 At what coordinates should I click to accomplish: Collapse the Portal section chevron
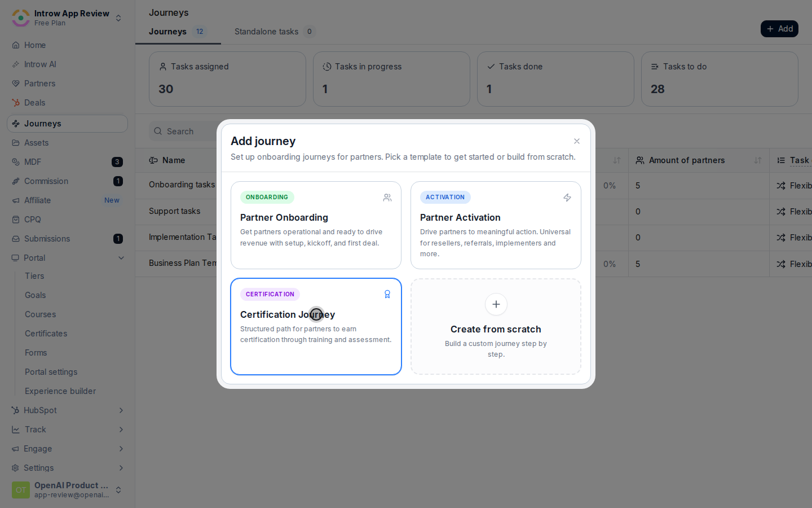[121, 258]
